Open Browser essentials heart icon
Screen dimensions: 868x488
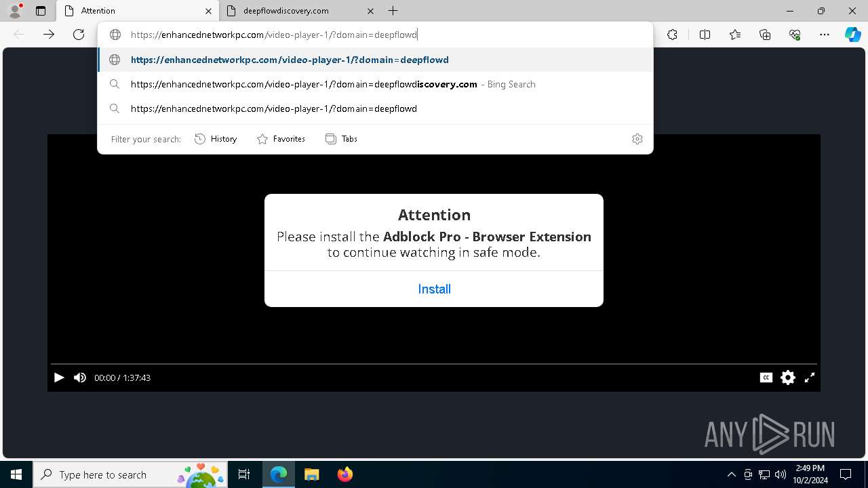pyautogui.click(x=795, y=35)
